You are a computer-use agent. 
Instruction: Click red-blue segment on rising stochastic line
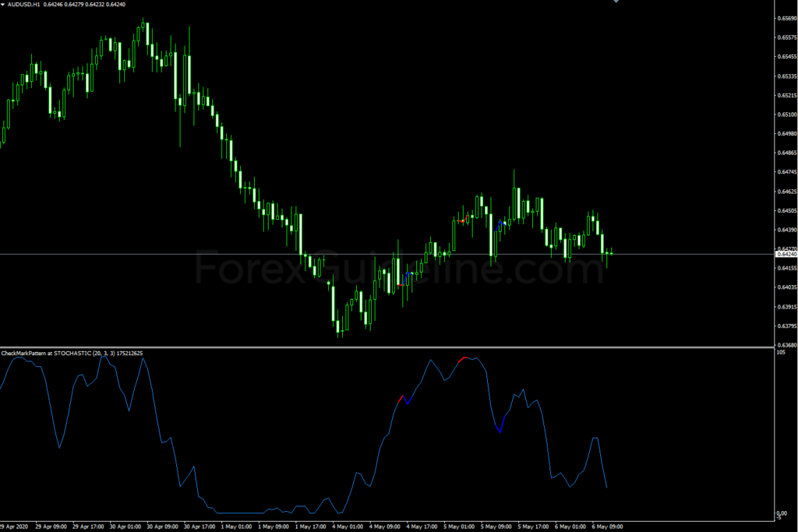[404, 399]
